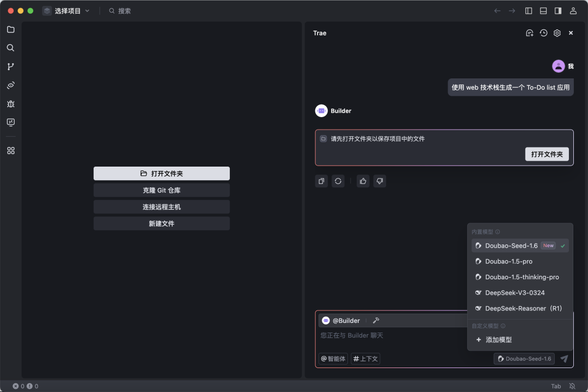Select DeepSeek-V3-0324 model
Screen dimensions: 588x392
point(520,292)
